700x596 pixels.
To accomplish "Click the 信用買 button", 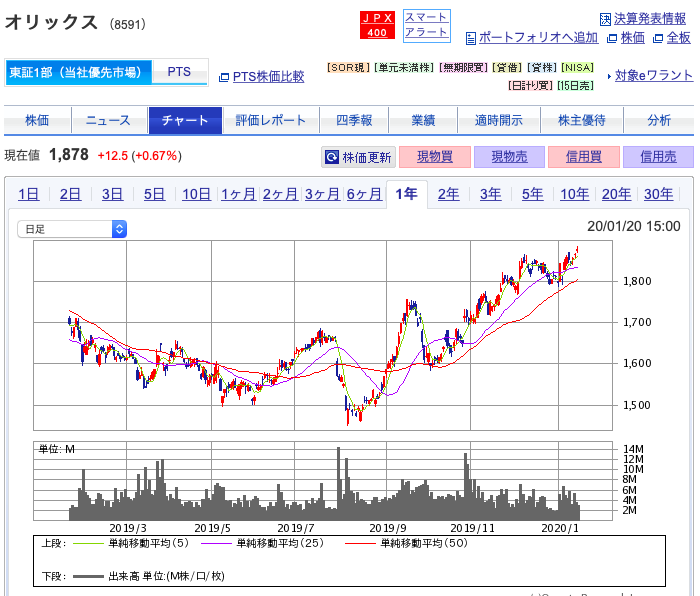I will pos(584,157).
